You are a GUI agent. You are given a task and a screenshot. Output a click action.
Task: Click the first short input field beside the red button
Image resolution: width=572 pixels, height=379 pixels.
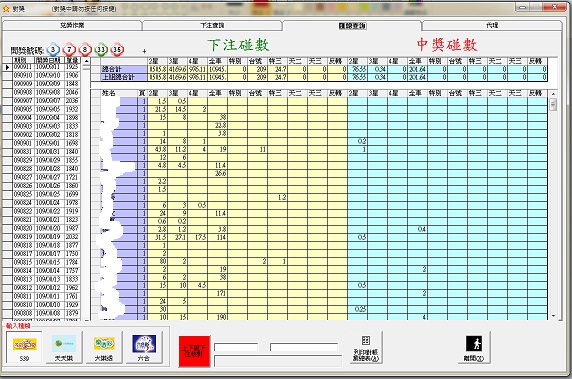[x=236, y=347]
